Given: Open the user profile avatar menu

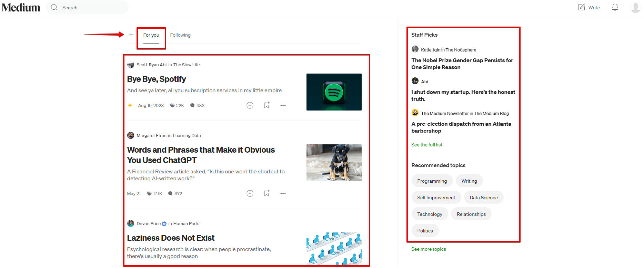Looking at the screenshot, I should coord(635,7).
